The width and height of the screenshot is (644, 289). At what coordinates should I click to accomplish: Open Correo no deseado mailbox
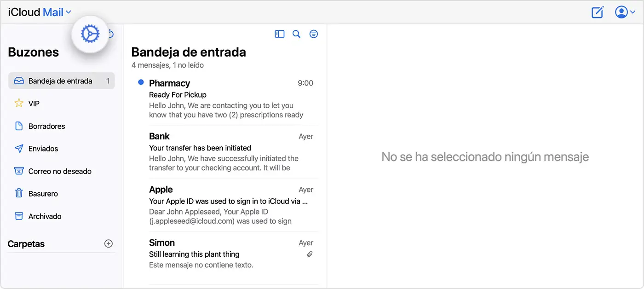(x=62, y=171)
